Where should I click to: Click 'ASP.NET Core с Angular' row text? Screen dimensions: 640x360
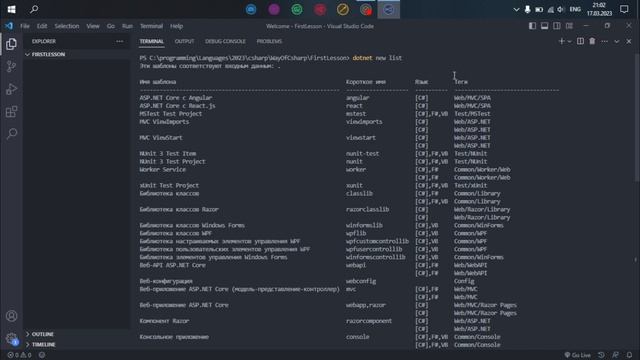(x=176, y=98)
